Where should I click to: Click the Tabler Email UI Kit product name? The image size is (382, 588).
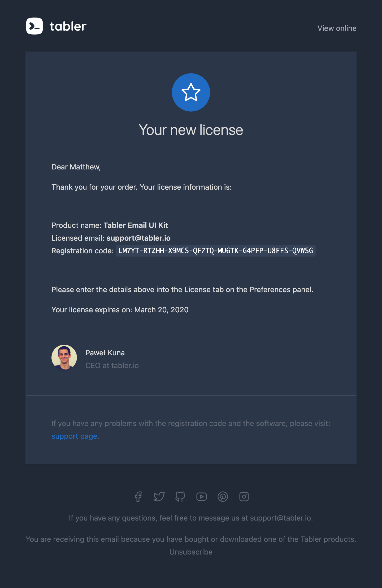tap(136, 225)
